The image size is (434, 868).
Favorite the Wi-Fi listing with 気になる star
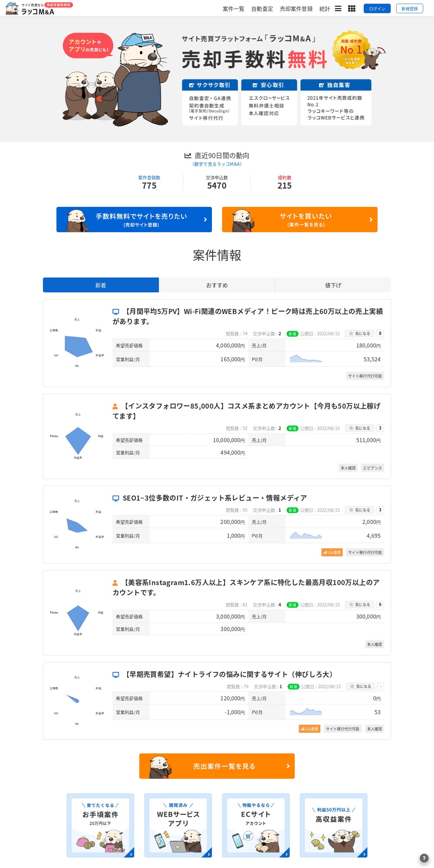click(x=359, y=334)
